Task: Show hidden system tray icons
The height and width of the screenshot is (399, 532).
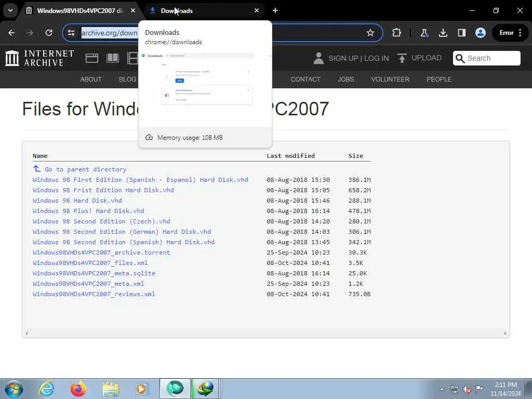Action: click(442, 390)
